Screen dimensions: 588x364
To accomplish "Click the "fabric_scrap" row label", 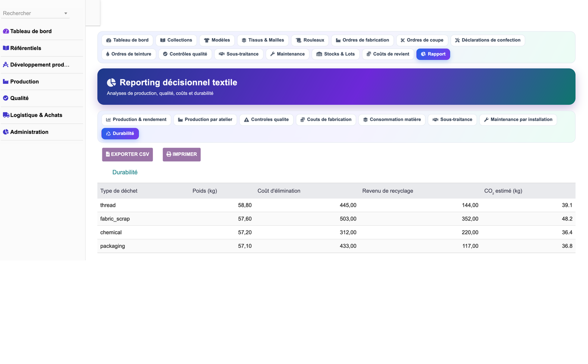I will (x=115, y=219).
